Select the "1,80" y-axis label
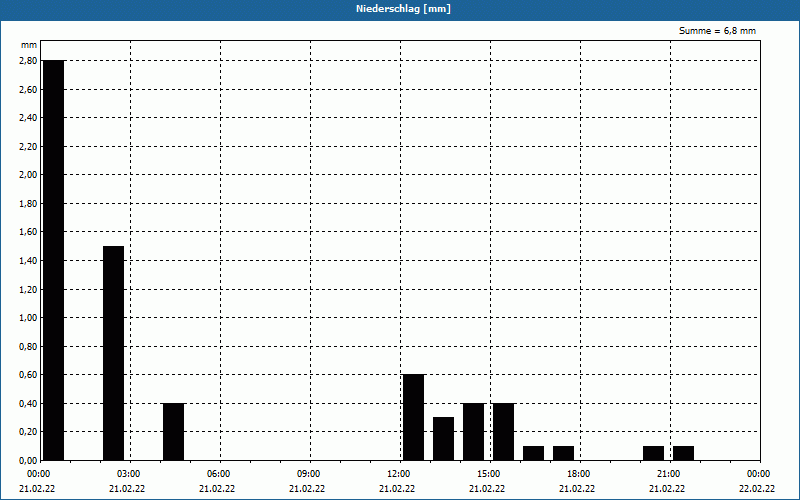800x500 pixels. click(29, 204)
